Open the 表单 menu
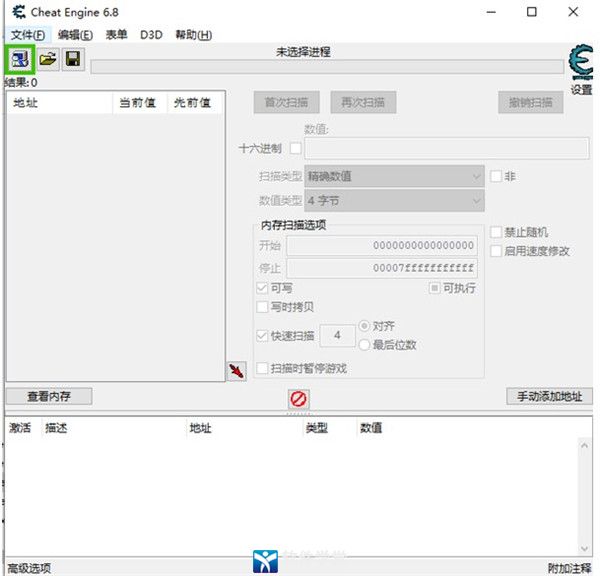This screenshot has height=576, width=600. [x=116, y=35]
